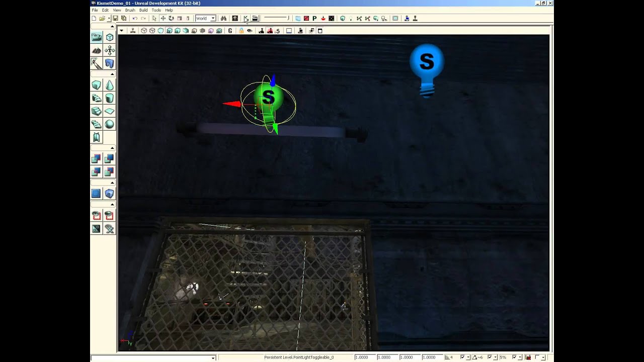The height and width of the screenshot is (362, 644).
Task: Collapse the CSG toolbox section
Action: click(112, 148)
